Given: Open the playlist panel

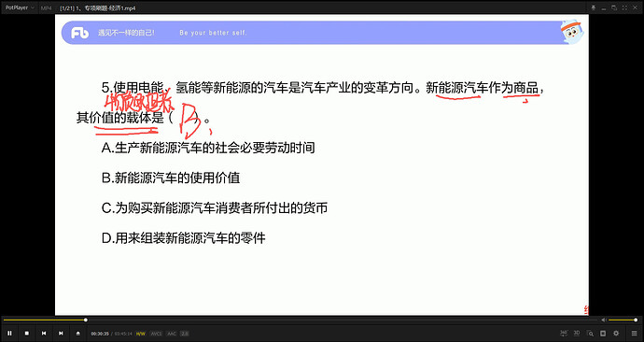Looking at the screenshot, I should point(635,334).
